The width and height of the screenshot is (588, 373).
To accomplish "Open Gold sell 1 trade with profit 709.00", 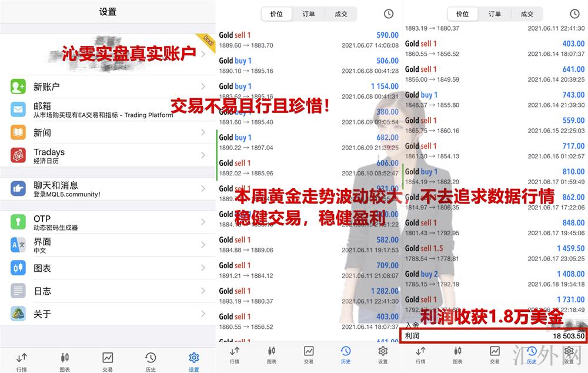I will click(309, 270).
